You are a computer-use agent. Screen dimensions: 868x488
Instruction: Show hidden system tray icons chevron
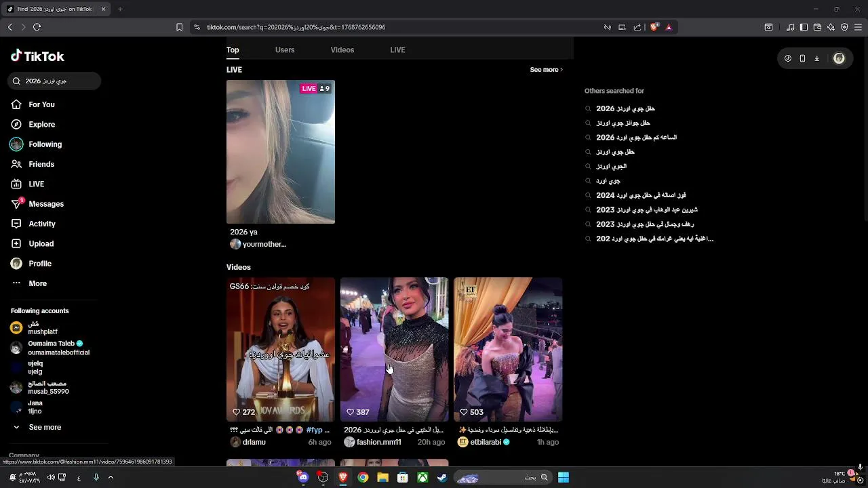pos(111,477)
